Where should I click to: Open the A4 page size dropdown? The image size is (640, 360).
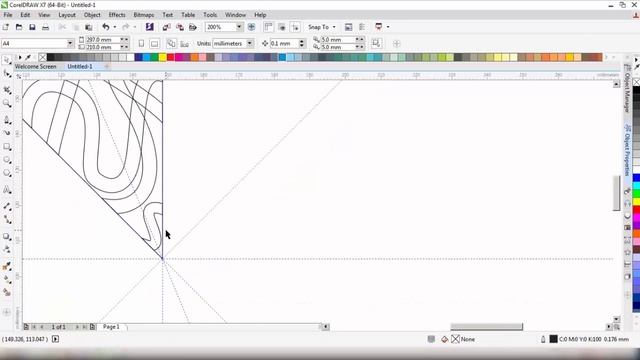(x=70, y=43)
